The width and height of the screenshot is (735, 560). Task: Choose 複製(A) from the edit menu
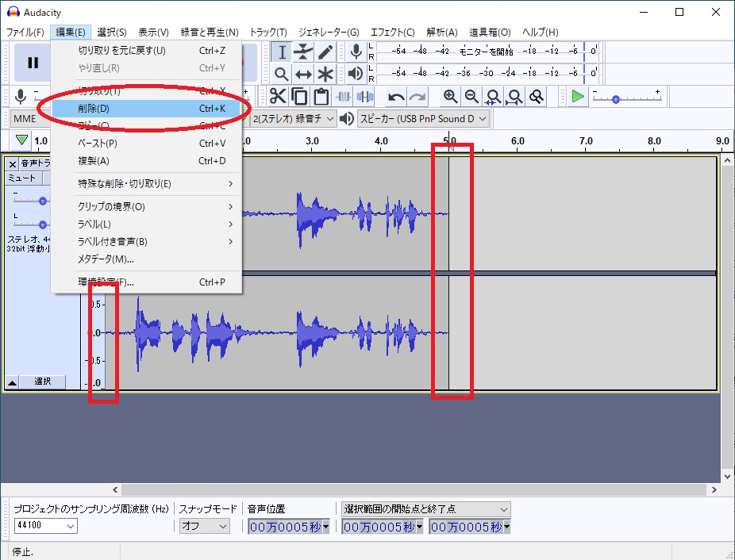point(146,161)
